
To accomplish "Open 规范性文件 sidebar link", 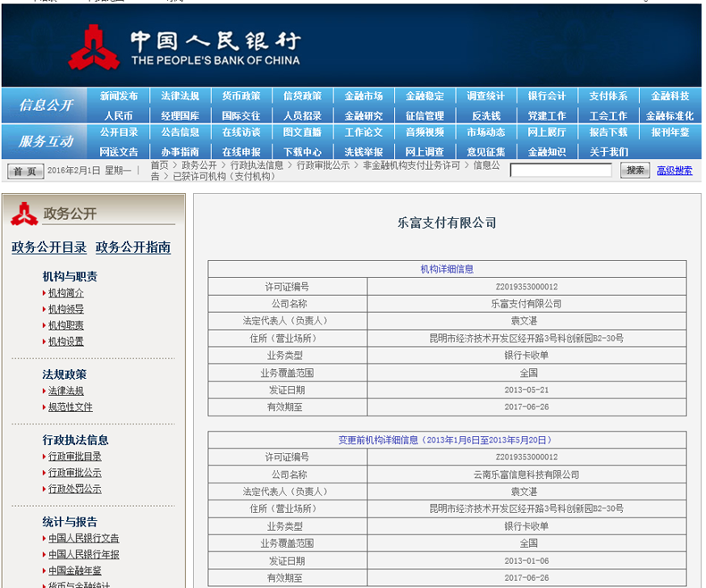I will pos(71,407).
